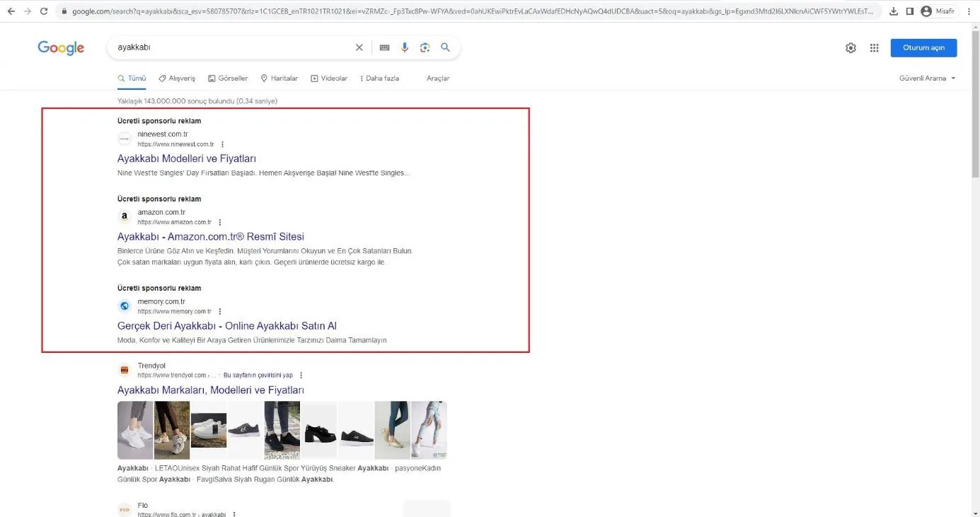Select the Tümü tab
980x517 pixels.
(x=132, y=79)
